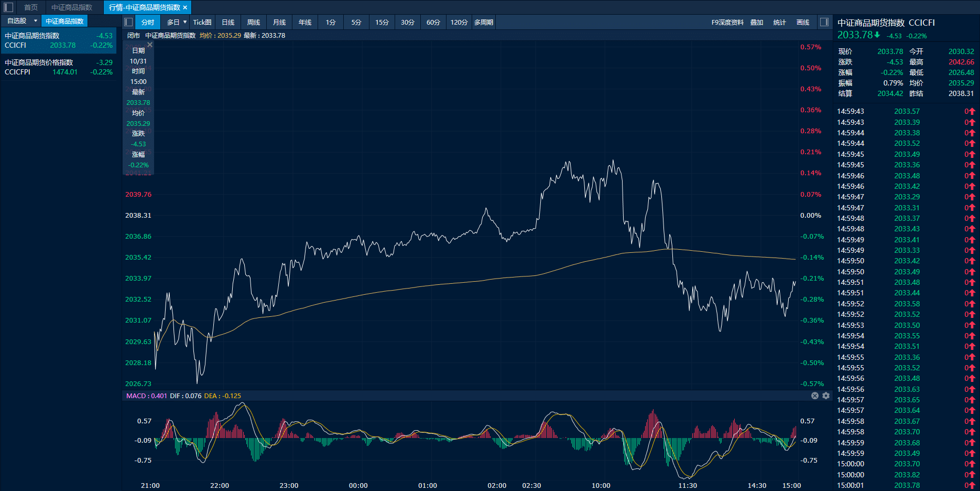Close the floating date info box
Image resolution: width=980 pixels, height=491 pixels.
coord(150,45)
